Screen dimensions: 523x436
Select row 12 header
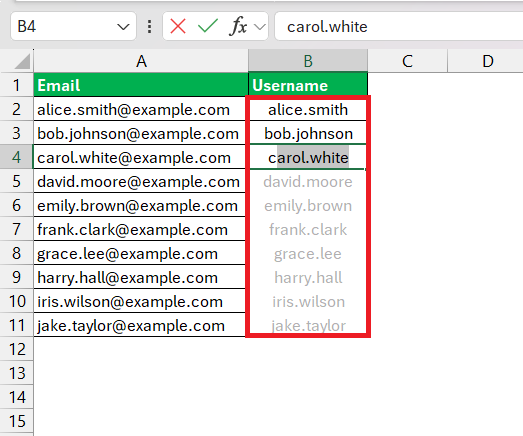[x=16, y=349]
